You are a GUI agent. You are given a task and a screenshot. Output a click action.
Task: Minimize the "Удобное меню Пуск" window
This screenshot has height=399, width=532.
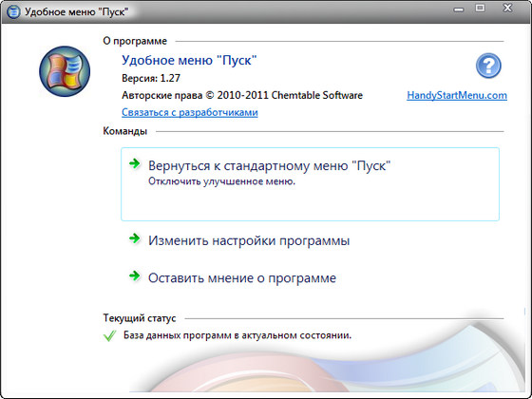pos(459,9)
